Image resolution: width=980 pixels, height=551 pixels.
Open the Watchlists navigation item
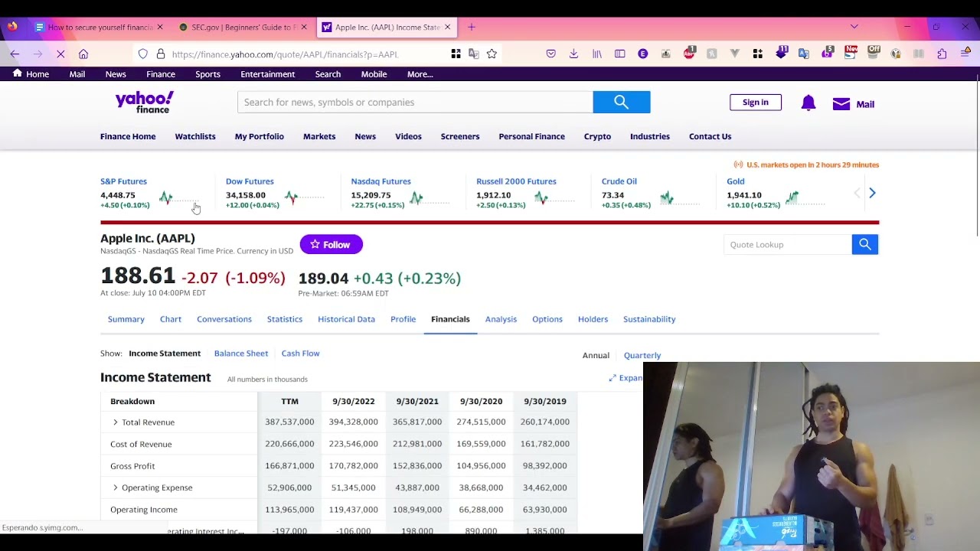click(195, 136)
